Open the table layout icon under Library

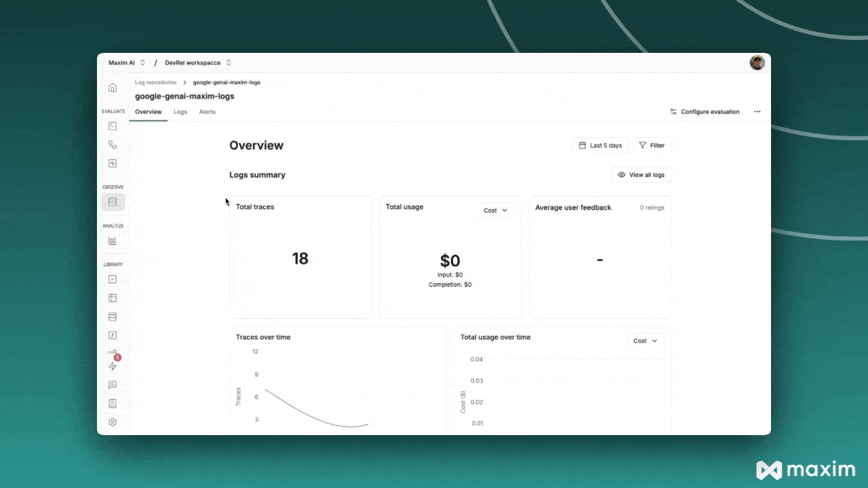[x=113, y=298]
